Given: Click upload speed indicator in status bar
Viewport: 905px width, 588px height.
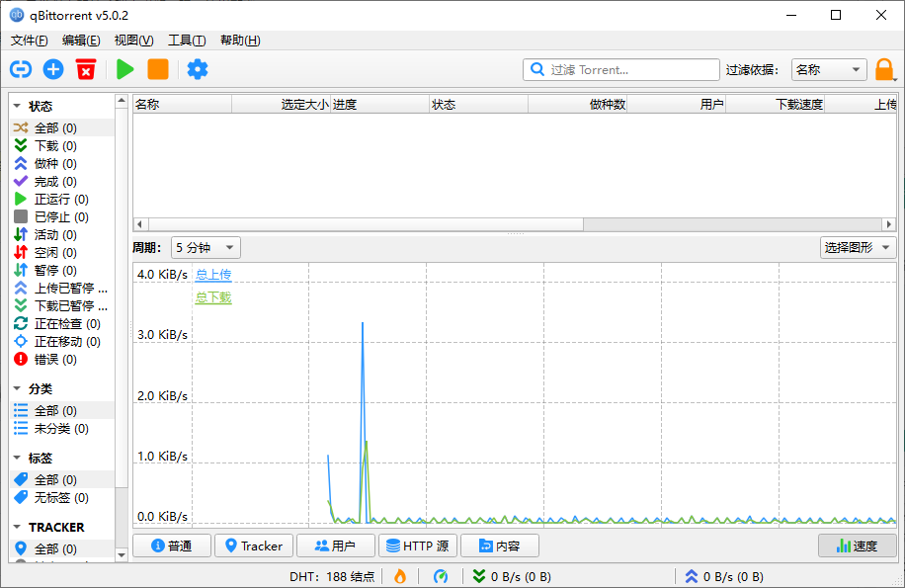Looking at the screenshot, I should point(724,576).
